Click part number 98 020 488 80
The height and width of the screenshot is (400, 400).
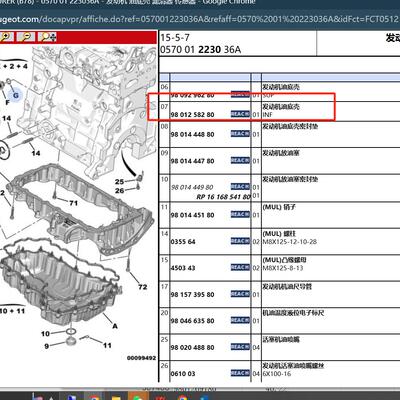tap(192, 348)
